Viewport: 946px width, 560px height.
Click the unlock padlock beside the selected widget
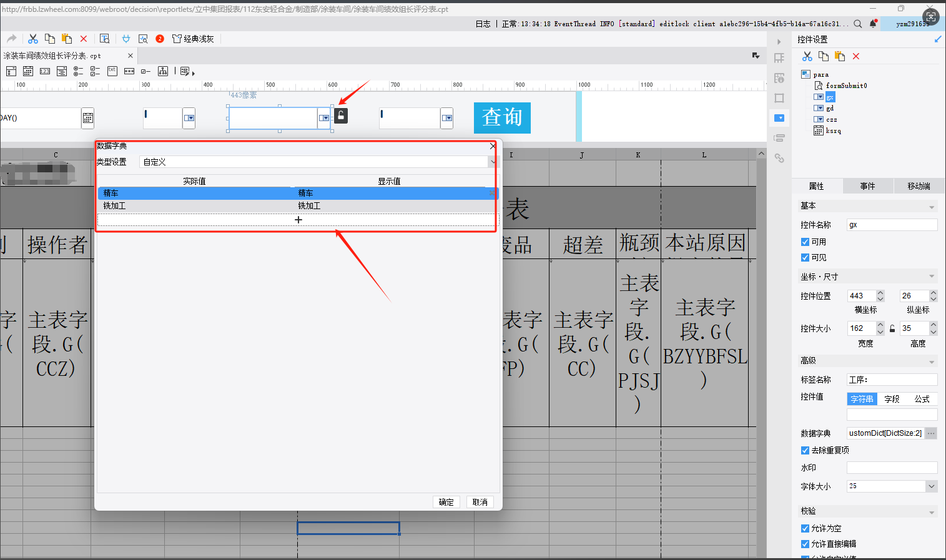(x=341, y=115)
